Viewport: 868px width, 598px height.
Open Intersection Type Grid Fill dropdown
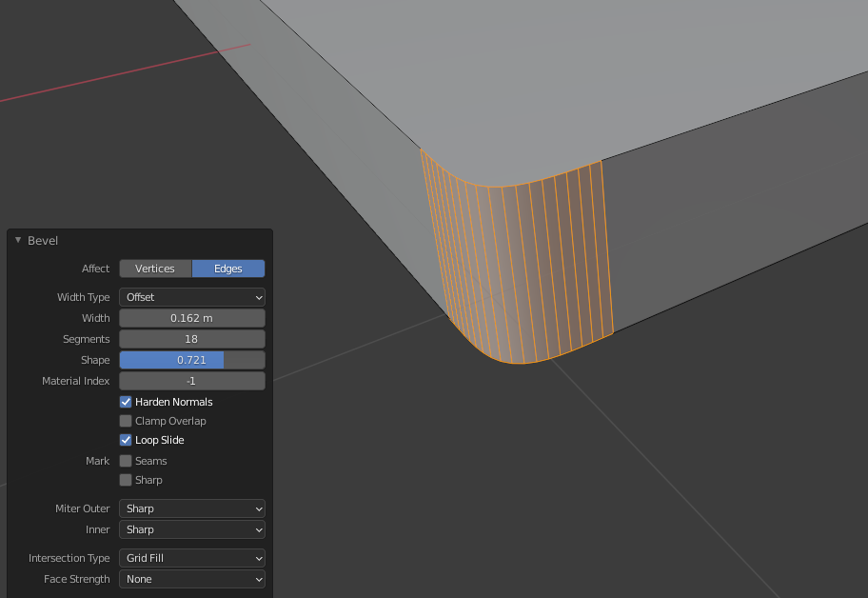click(192, 558)
